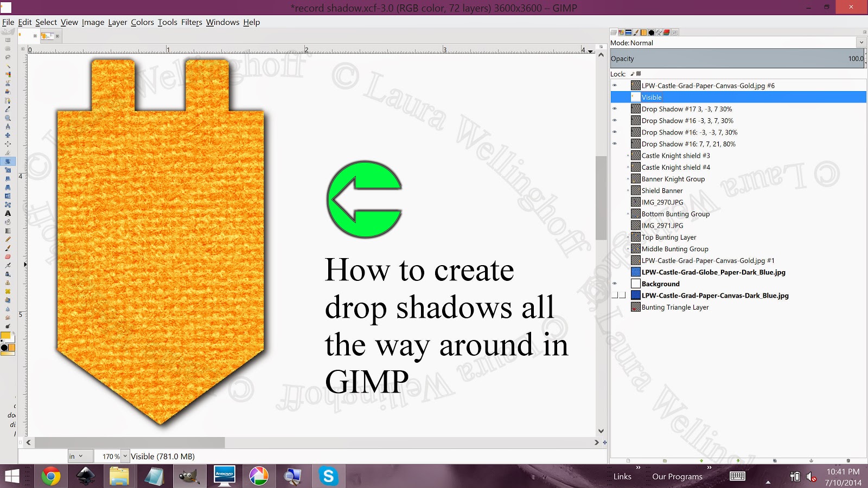
Task: Open Google Chrome from the taskbar
Action: [50, 477]
